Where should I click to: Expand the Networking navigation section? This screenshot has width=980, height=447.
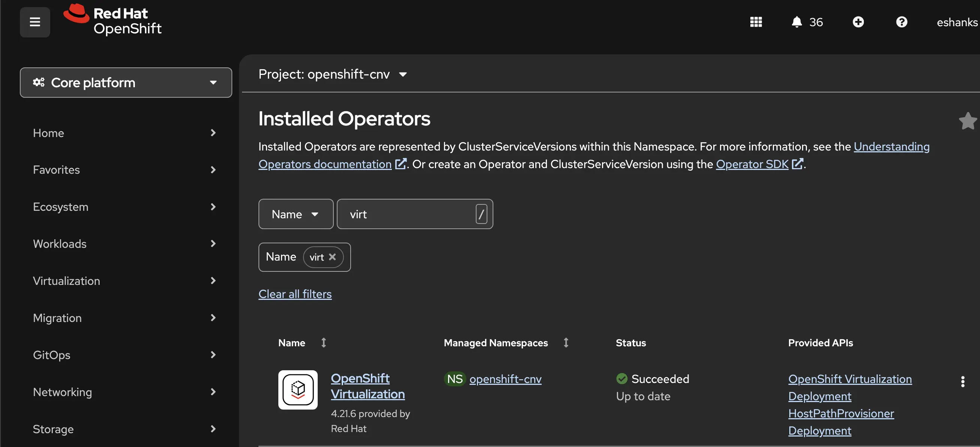pyautogui.click(x=125, y=392)
